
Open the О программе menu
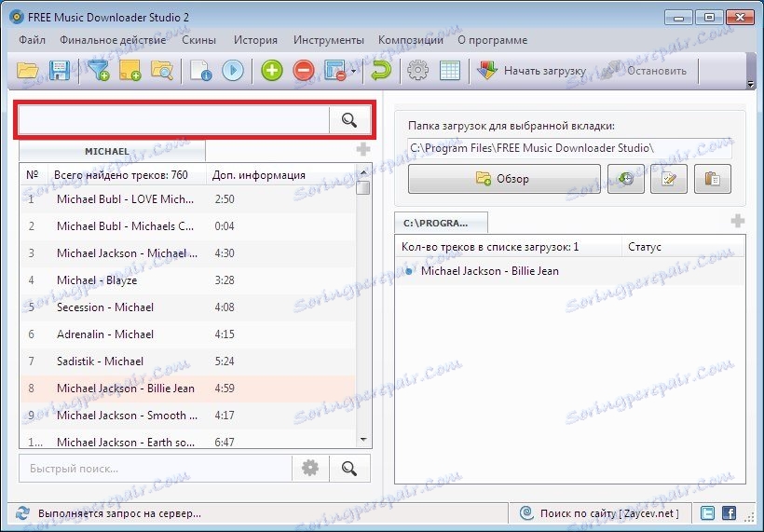[493, 40]
